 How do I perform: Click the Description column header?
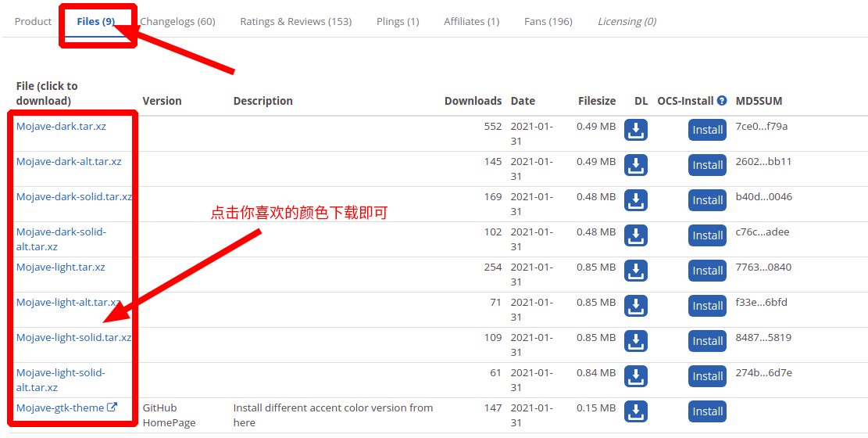pos(263,101)
